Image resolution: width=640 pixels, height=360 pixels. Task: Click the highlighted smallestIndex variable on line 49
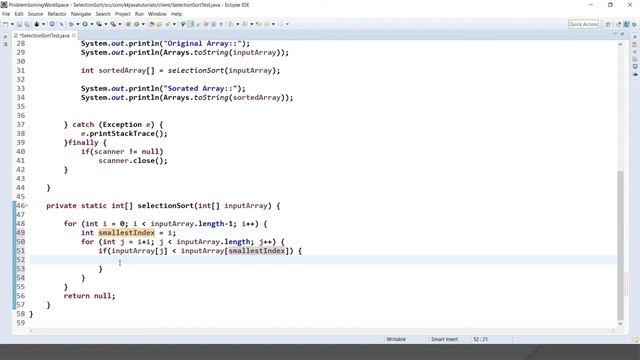[x=127, y=233]
